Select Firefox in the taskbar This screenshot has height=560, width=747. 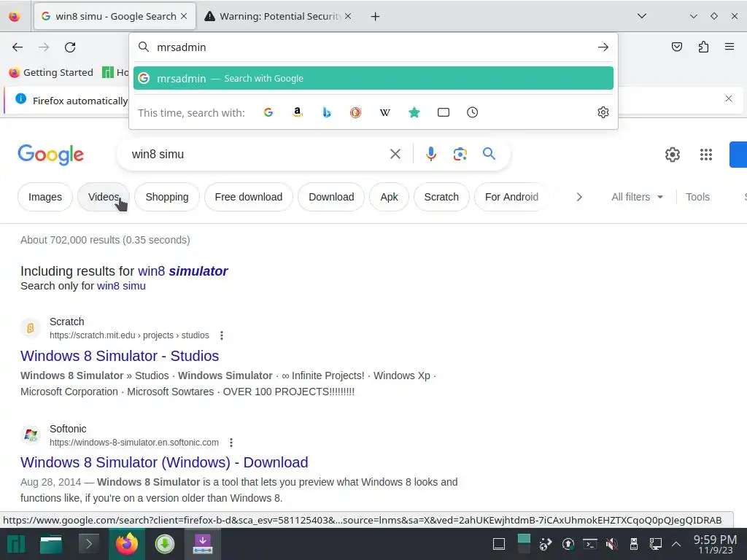(x=126, y=544)
